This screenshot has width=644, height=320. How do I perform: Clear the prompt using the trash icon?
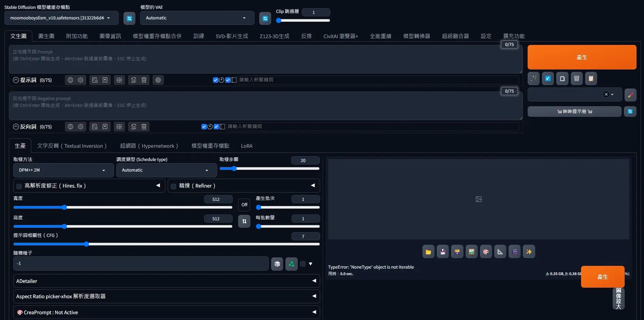[x=144, y=80]
